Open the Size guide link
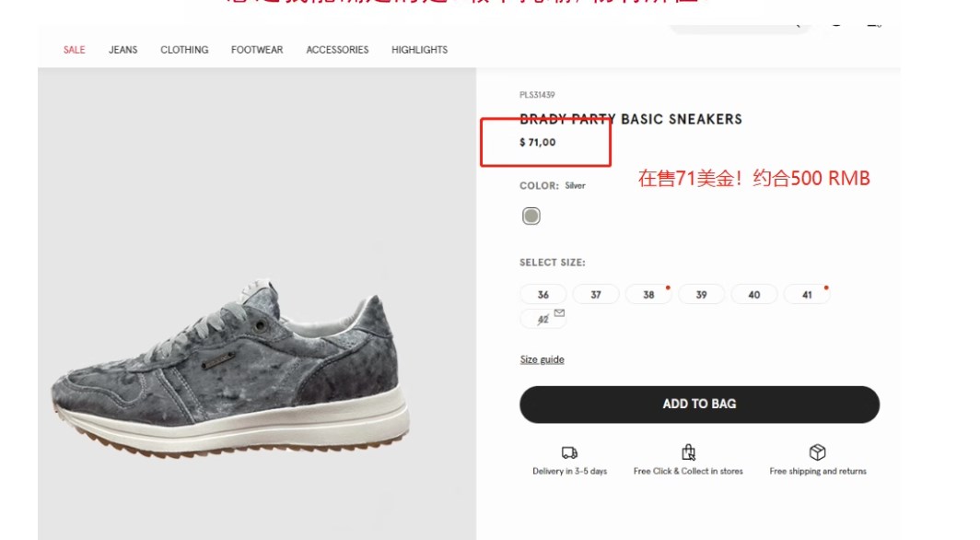980x540 pixels. pos(542,359)
